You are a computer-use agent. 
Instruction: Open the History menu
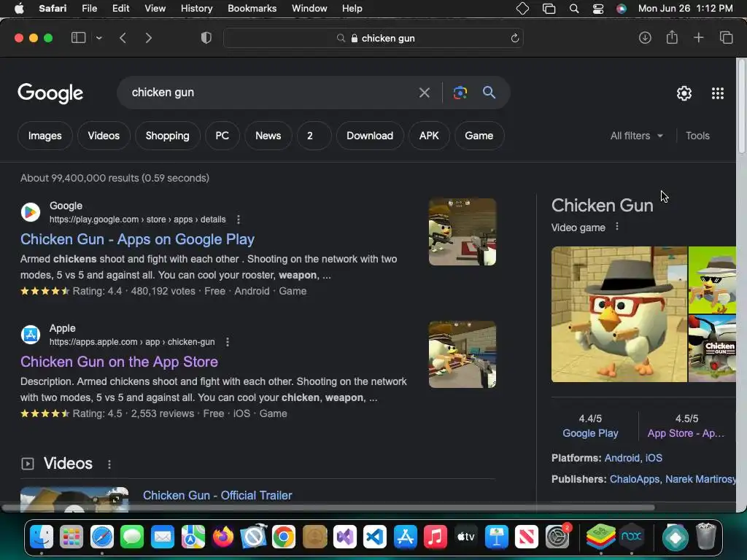point(196,9)
